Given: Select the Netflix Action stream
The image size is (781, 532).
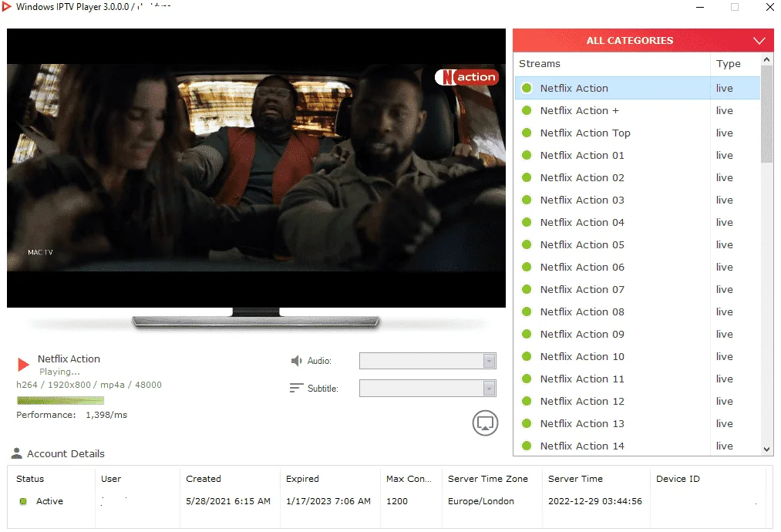Looking at the screenshot, I should point(638,88).
